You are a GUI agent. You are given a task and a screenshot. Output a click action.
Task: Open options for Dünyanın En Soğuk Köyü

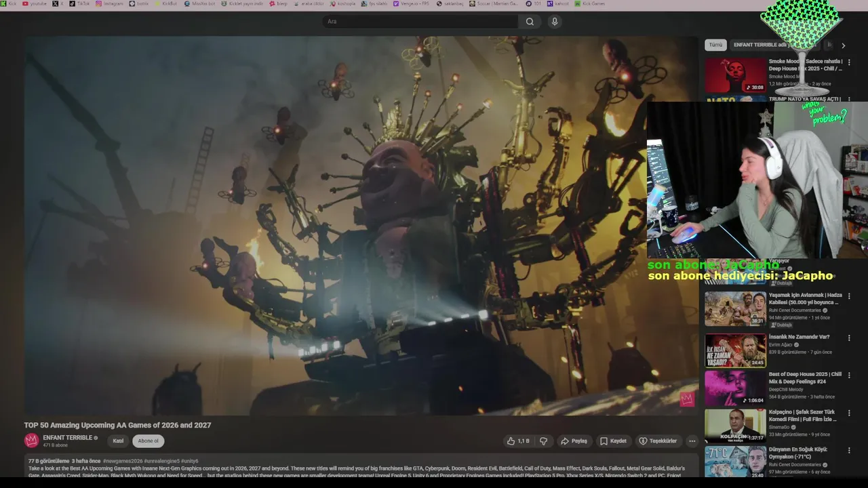pyautogui.click(x=849, y=451)
